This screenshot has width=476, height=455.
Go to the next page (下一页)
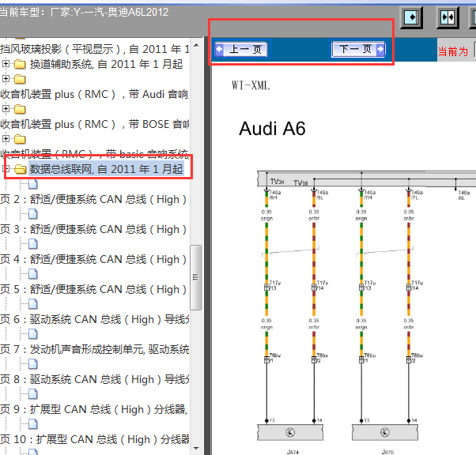point(359,49)
